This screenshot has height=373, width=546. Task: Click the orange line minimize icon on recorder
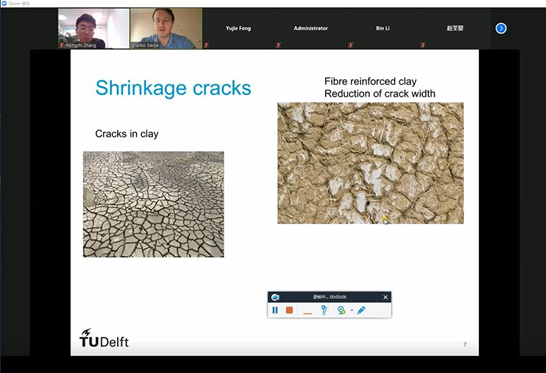click(x=307, y=313)
